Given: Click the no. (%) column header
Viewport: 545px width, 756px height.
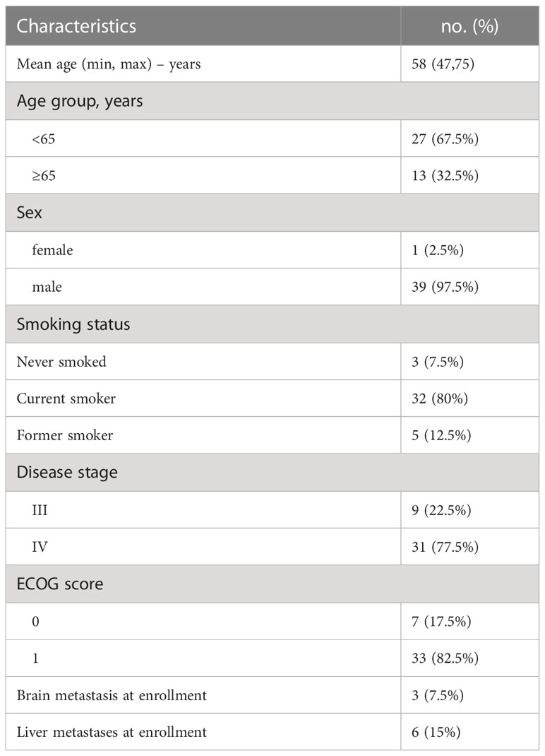Looking at the screenshot, I should (x=469, y=26).
